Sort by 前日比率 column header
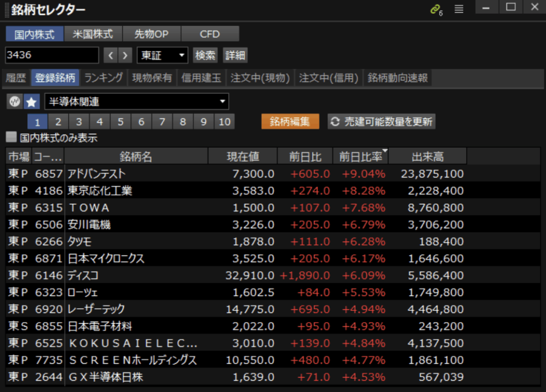This screenshot has height=392, width=546. (360, 156)
